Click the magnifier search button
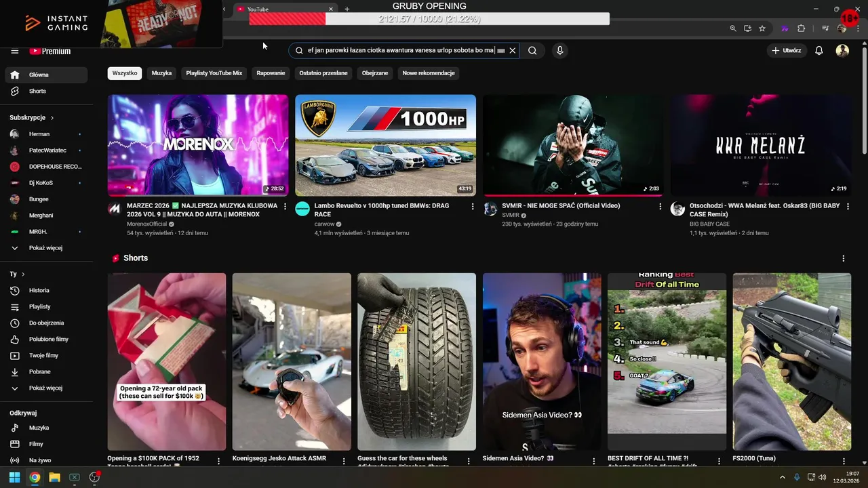Image resolution: width=868 pixels, height=488 pixels. click(x=532, y=50)
